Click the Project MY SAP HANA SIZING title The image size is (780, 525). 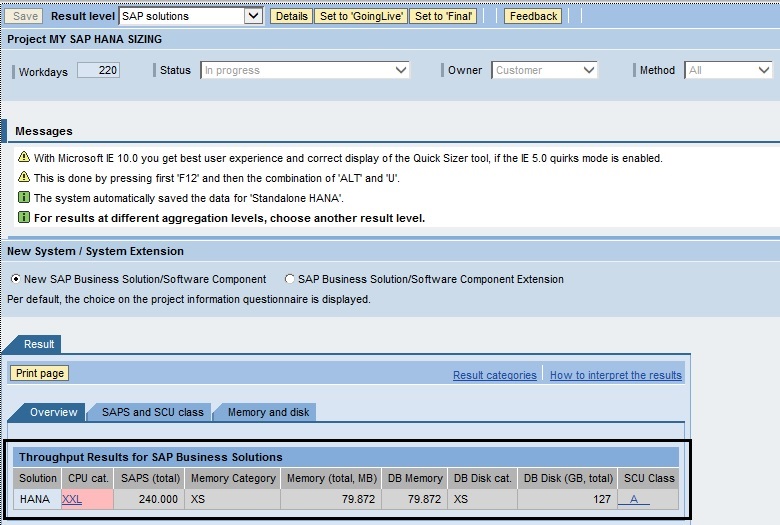point(85,39)
